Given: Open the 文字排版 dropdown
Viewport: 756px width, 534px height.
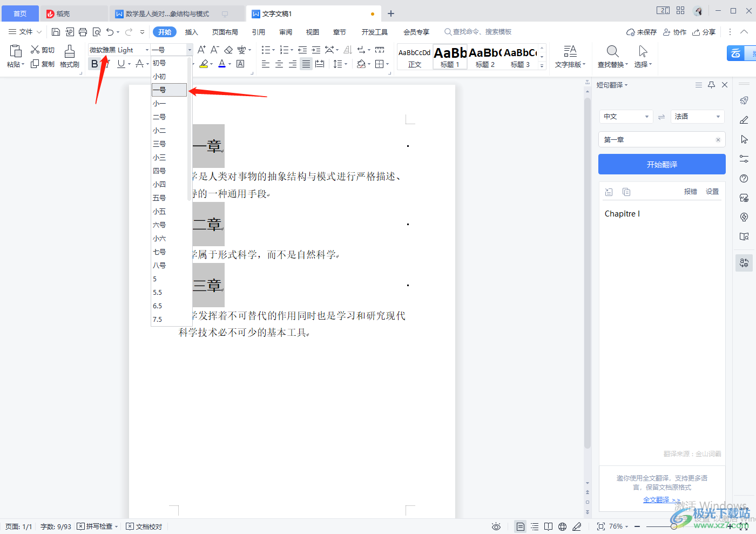Looking at the screenshot, I should 570,57.
